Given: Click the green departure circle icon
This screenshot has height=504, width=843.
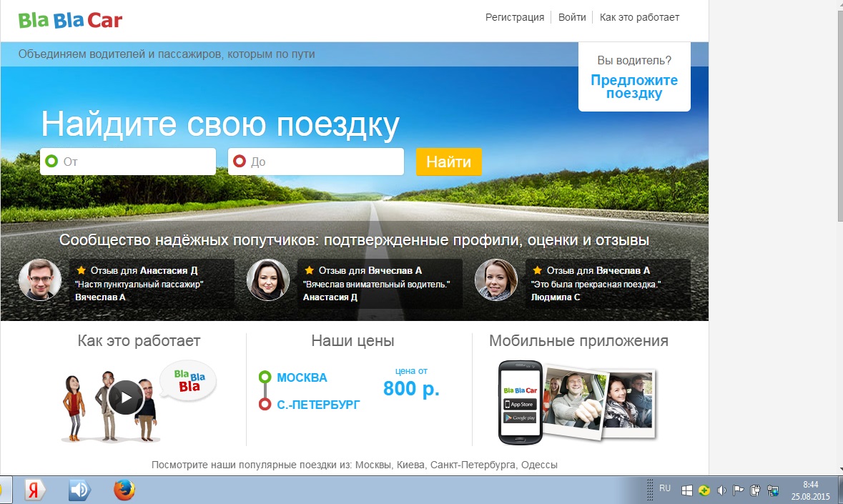Looking at the screenshot, I should tap(51, 161).
